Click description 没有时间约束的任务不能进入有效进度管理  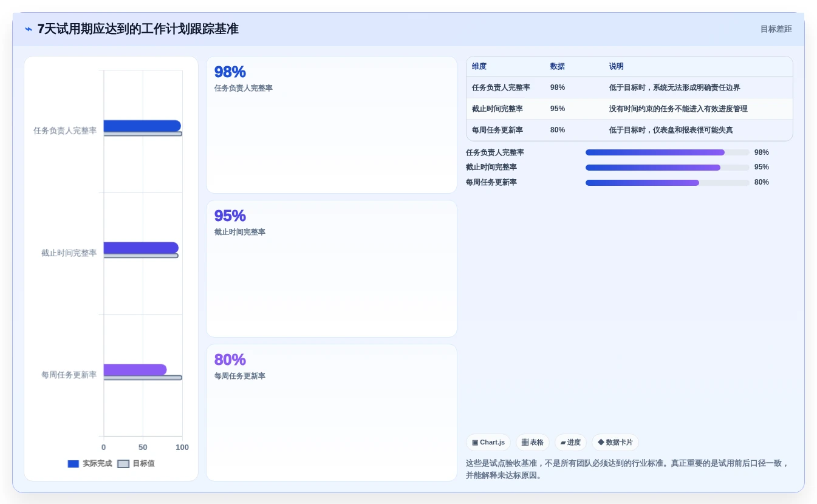[679, 109]
